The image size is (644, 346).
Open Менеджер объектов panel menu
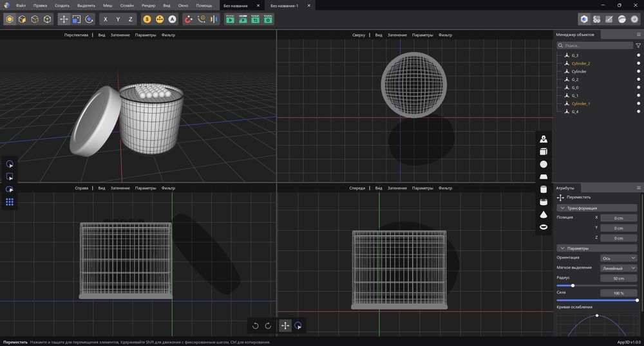(x=639, y=35)
